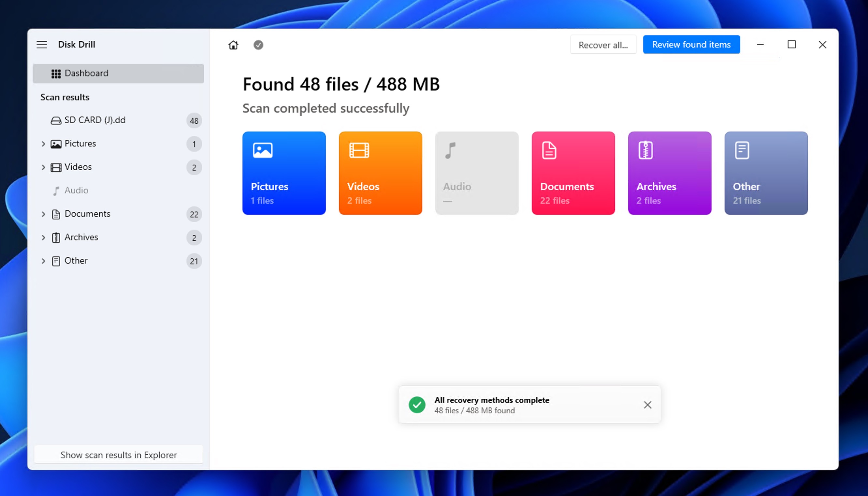The image size is (868, 496).
Task: Open the Videos category tile
Action: [x=380, y=173]
